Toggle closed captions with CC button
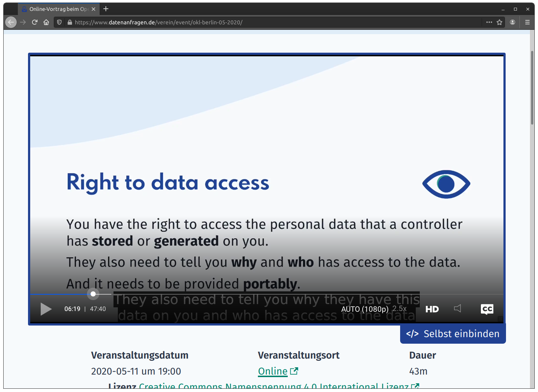 [x=487, y=309]
